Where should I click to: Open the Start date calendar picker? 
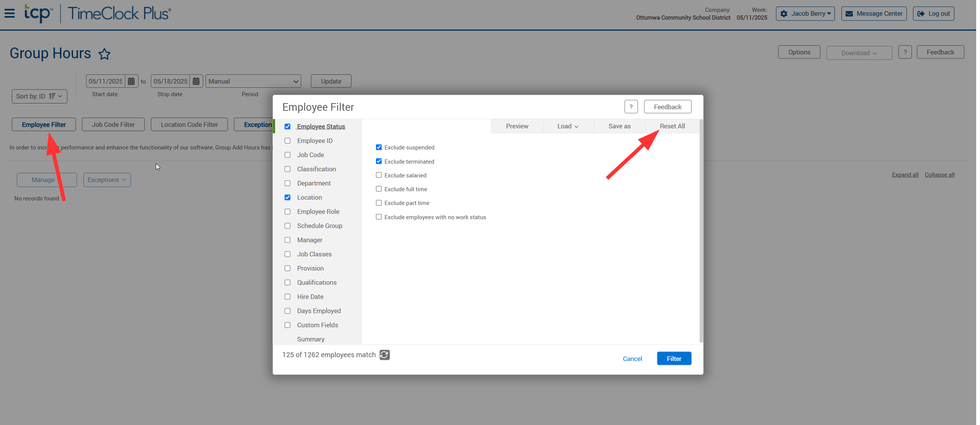coord(131,81)
